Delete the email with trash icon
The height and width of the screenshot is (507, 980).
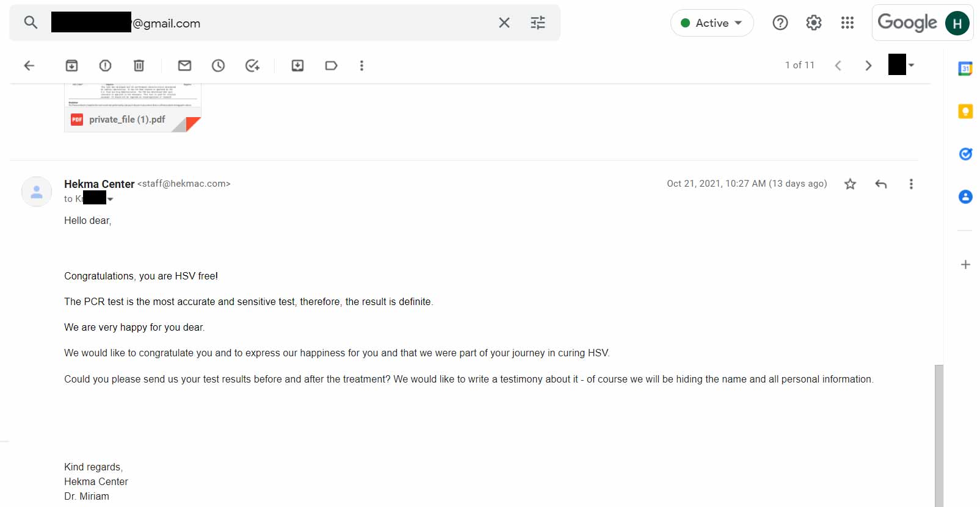coord(139,65)
